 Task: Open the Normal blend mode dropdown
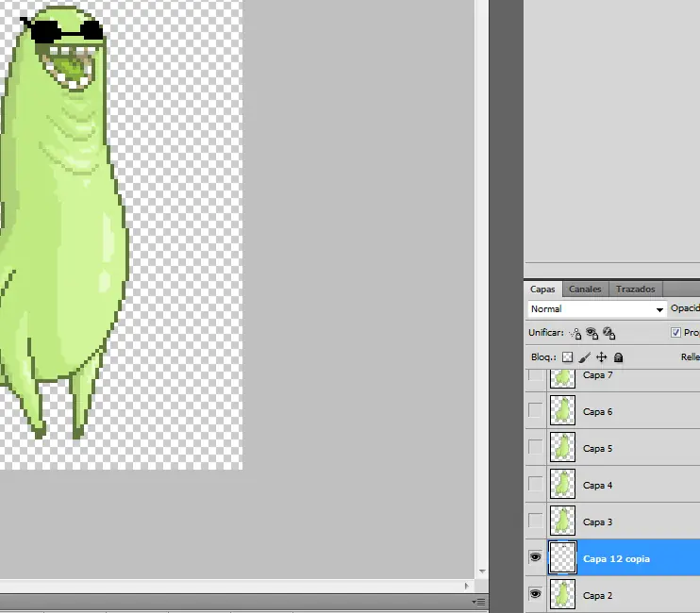click(x=597, y=309)
